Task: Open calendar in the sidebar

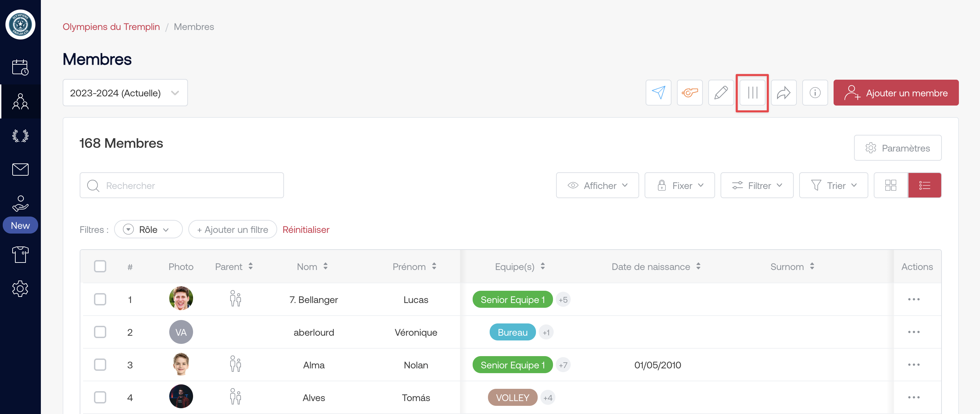Action: (20, 67)
